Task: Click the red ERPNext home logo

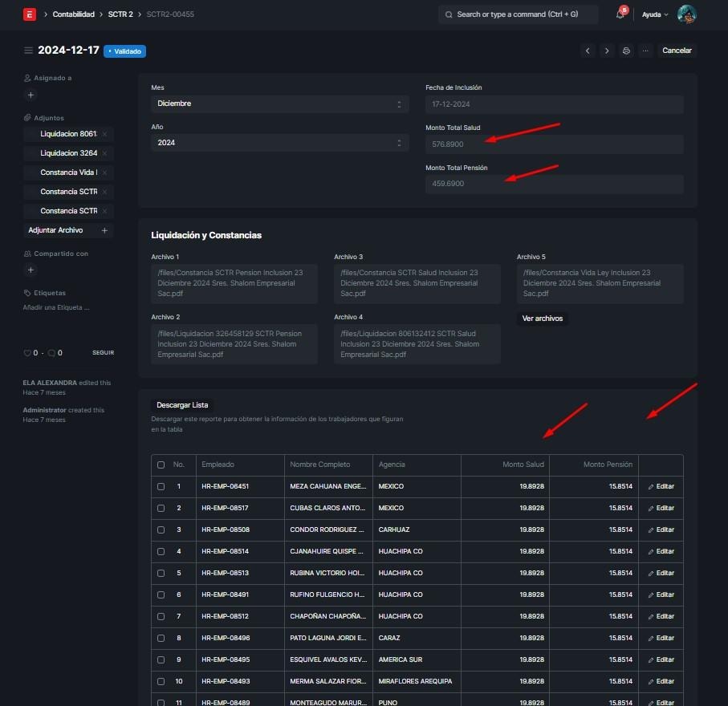Action: point(30,14)
